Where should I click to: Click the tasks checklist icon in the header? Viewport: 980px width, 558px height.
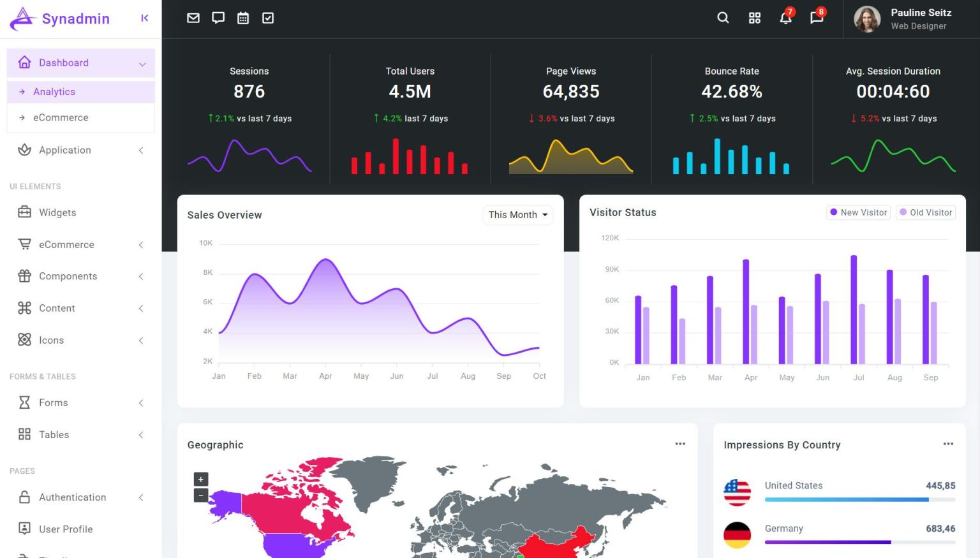click(x=268, y=18)
